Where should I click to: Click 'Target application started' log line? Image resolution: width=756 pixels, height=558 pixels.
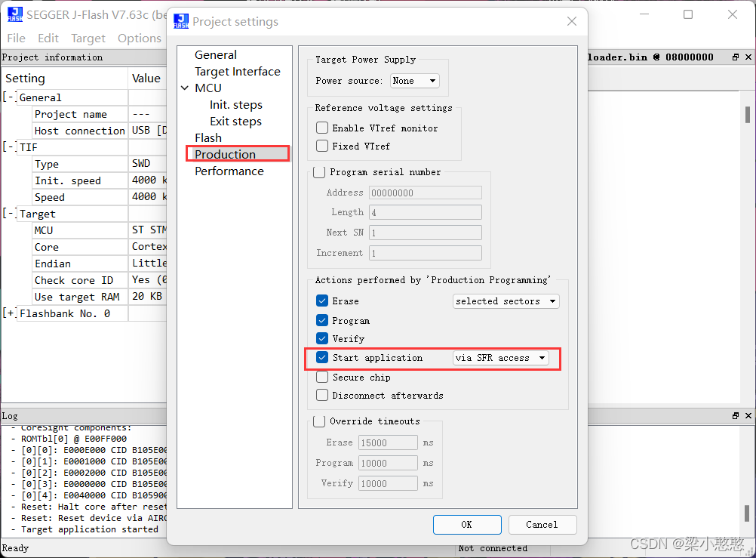[90, 529]
